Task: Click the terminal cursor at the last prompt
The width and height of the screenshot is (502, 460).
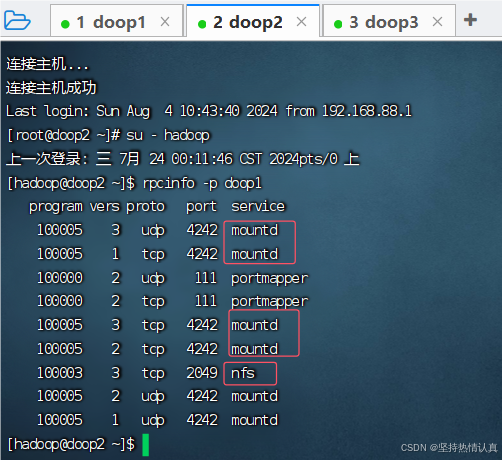Action: tap(146, 445)
